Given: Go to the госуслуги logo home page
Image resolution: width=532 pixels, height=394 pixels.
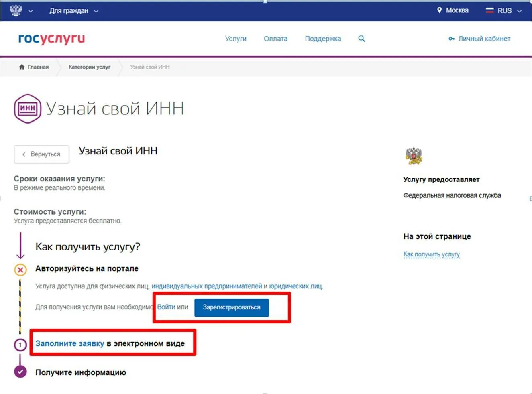Looking at the screenshot, I should (52, 39).
